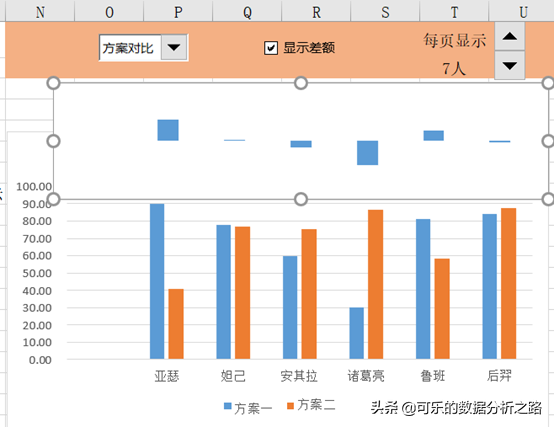Select column R header

coord(316,12)
